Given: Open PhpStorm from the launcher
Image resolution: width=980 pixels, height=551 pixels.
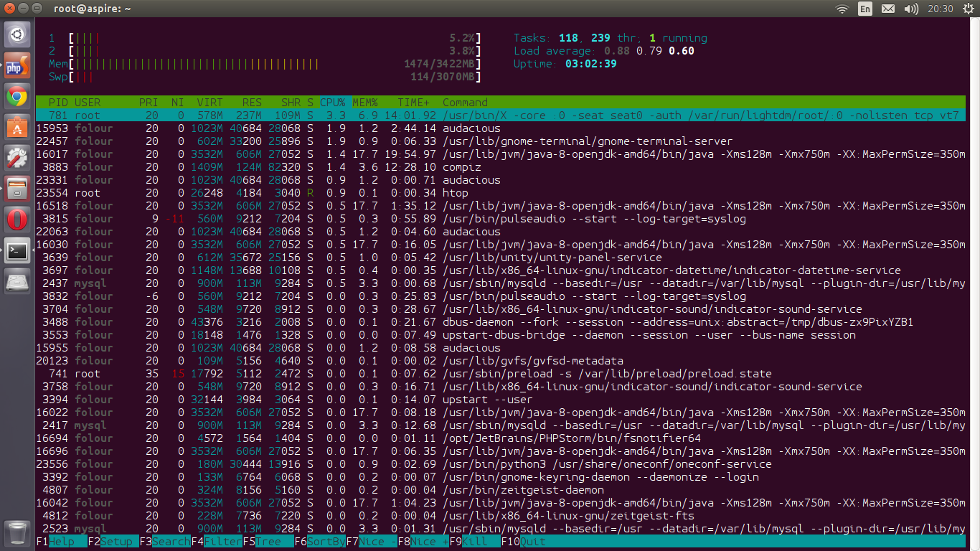Looking at the screenshot, I should (x=17, y=67).
